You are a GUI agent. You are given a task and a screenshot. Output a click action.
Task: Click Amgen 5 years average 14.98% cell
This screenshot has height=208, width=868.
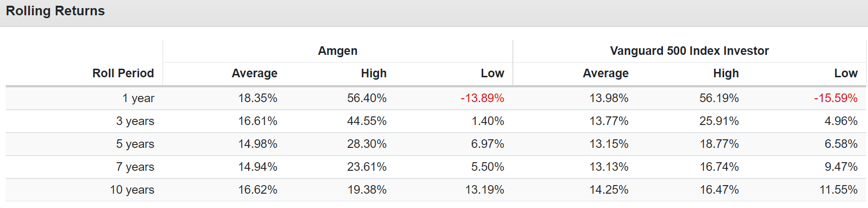pyautogui.click(x=258, y=144)
